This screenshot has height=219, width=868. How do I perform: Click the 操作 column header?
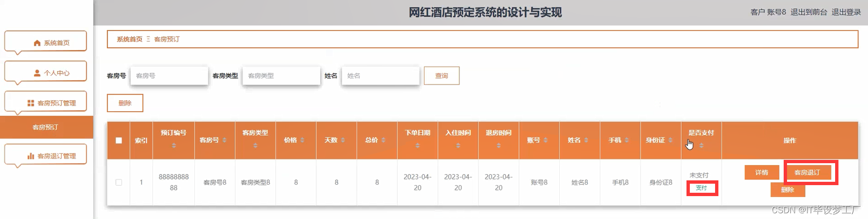pyautogui.click(x=790, y=140)
